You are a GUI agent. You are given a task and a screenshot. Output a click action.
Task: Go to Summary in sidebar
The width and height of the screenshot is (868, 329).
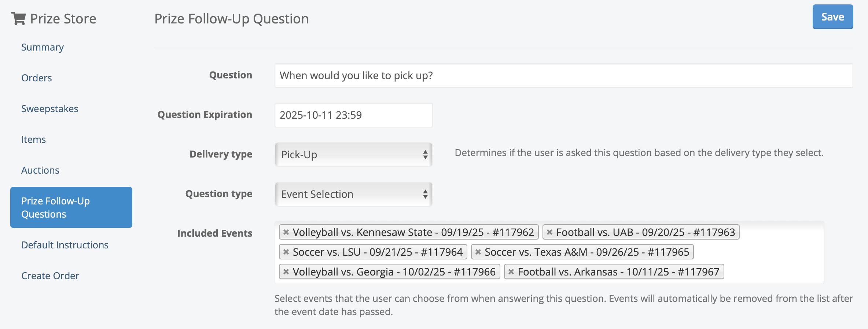click(x=43, y=47)
